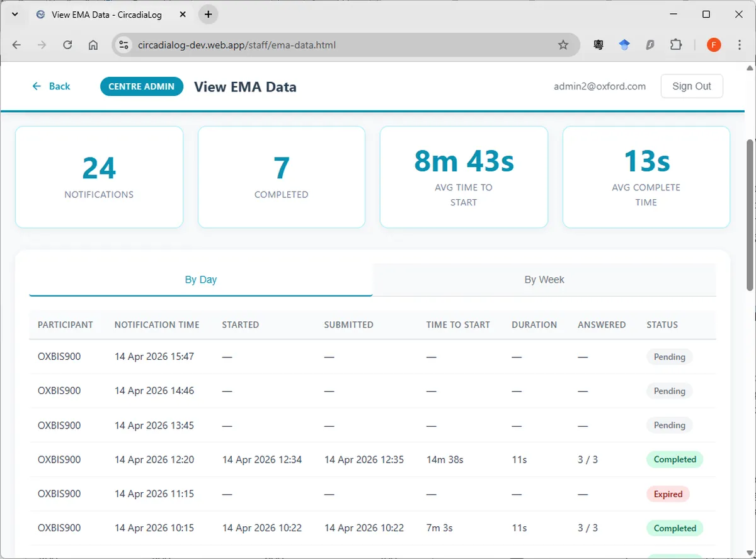Click the Back link next to Centre Admin
The width and height of the screenshot is (756, 559).
(51, 86)
